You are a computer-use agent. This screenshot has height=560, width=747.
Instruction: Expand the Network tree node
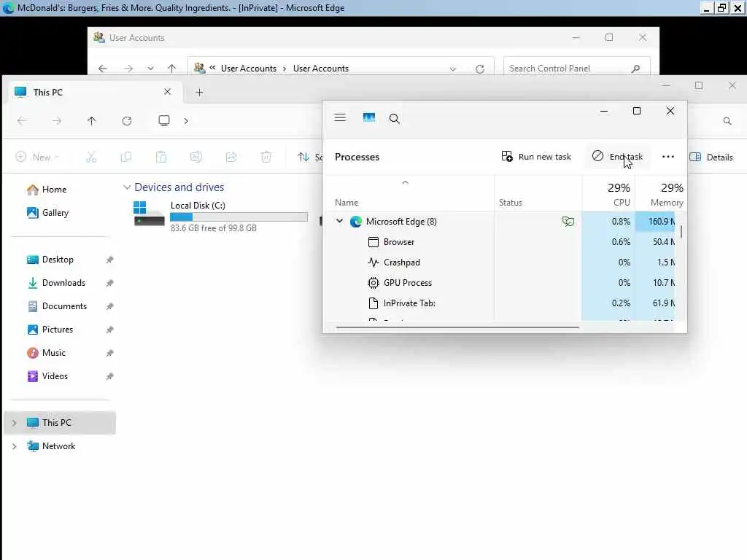[x=14, y=446]
